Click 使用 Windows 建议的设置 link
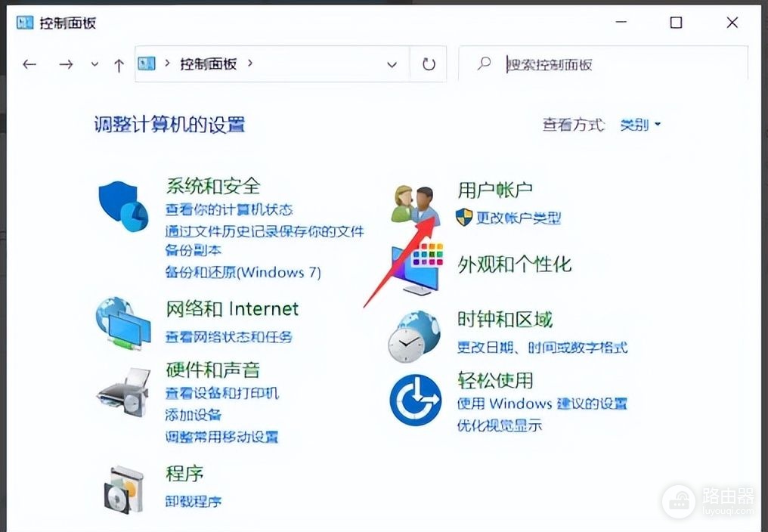This screenshot has height=532, width=768. [x=542, y=404]
